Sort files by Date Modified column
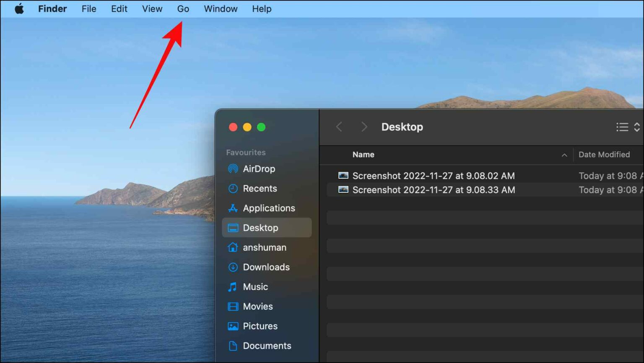Viewport: 644px width, 363px height. click(604, 155)
